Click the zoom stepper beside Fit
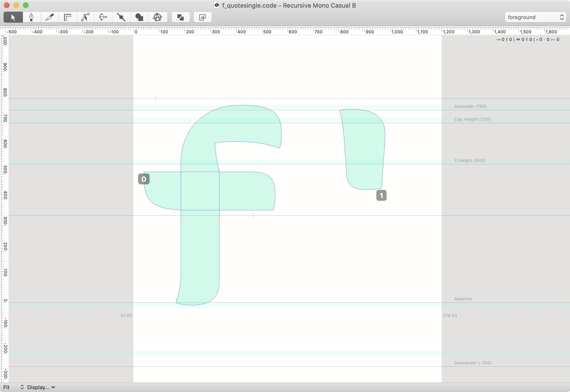Image resolution: width=570 pixels, height=392 pixels. pos(22,387)
